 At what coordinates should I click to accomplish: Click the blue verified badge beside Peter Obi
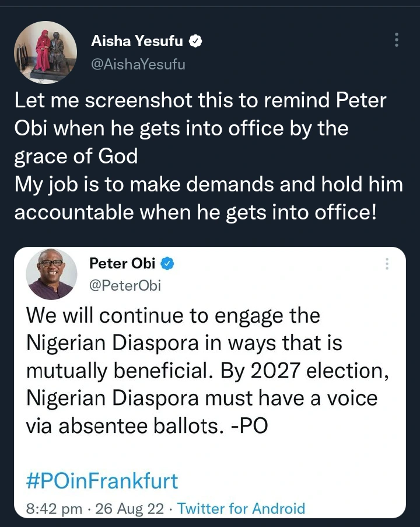(168, 264)
